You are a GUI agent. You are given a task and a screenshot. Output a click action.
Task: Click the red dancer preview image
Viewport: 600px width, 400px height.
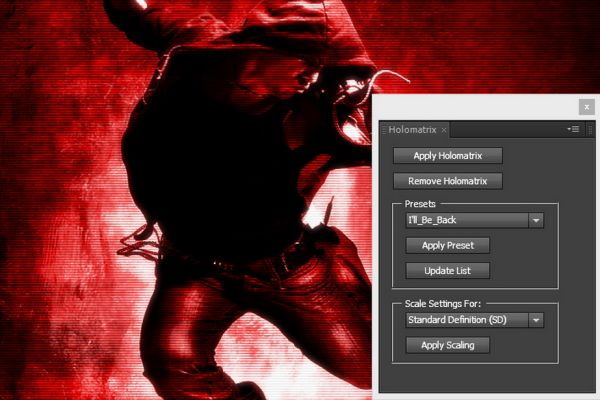(186, 200)
